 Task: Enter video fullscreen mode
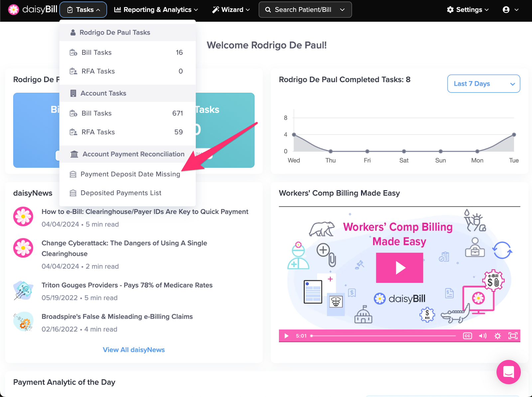pyautogui.click(x=513, y=336)
